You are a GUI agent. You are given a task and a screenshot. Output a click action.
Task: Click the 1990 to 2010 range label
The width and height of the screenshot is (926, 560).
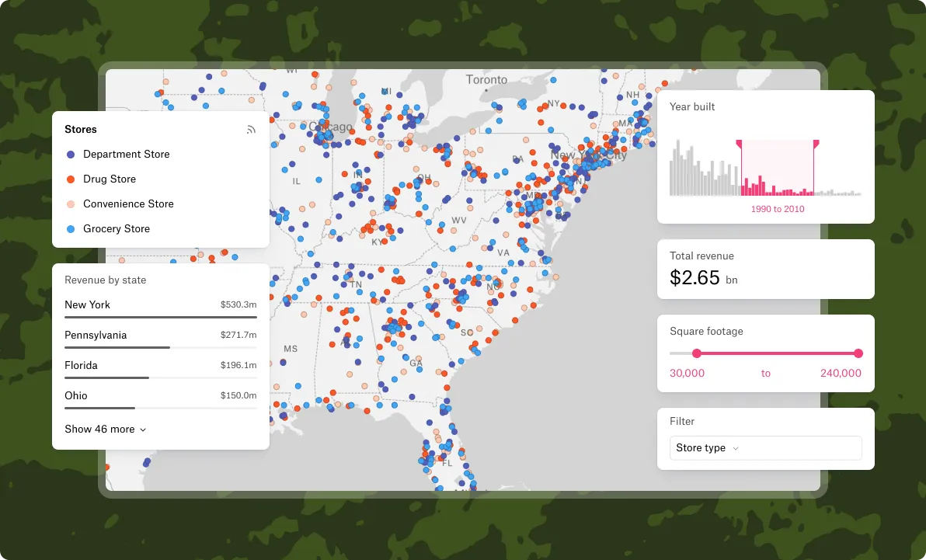point(777,209)
